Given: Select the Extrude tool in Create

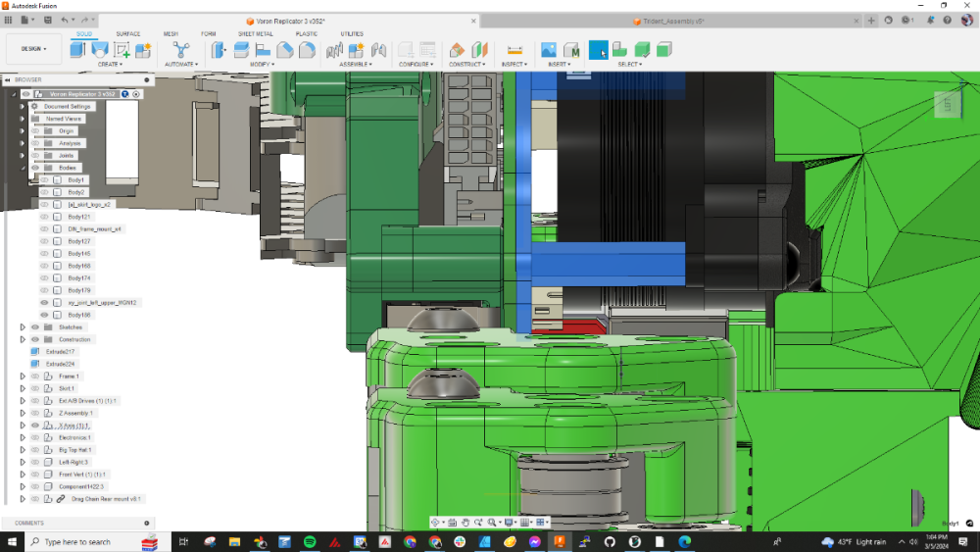Looking at the screenshot, I should coord(78,50).
